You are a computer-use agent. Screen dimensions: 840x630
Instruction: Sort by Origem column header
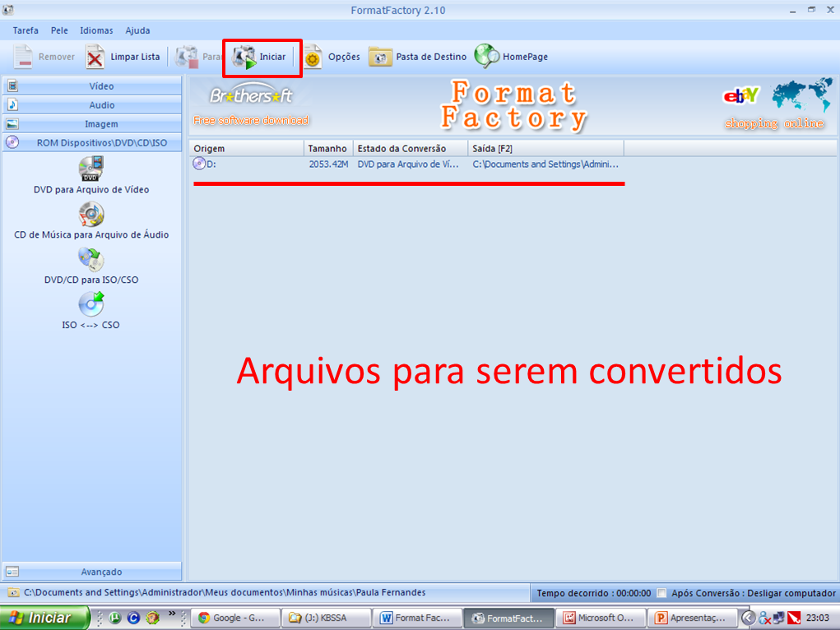coord(247,148)
